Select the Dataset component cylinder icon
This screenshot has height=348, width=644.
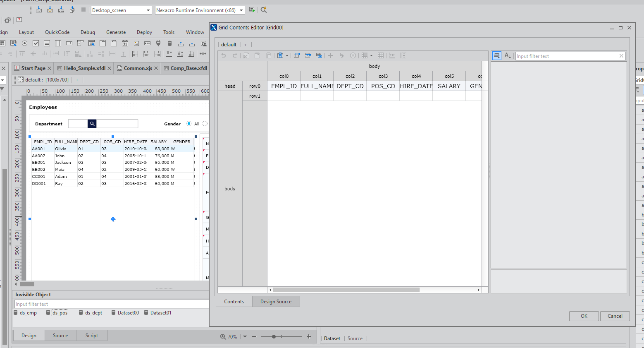[169, 43]
